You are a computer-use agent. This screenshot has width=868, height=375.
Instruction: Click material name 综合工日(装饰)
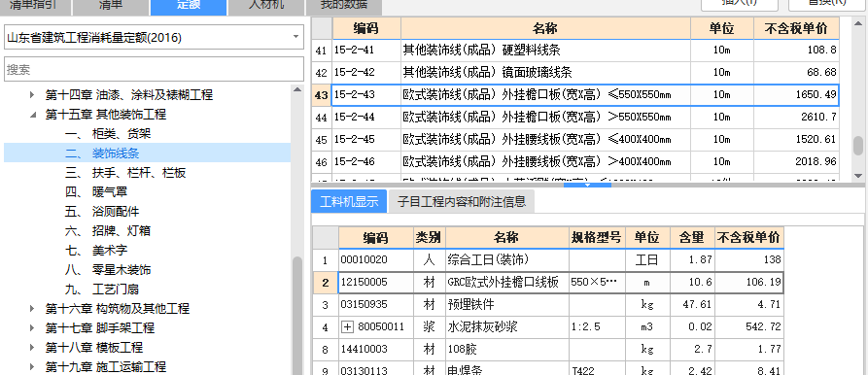tap(506, 260)
